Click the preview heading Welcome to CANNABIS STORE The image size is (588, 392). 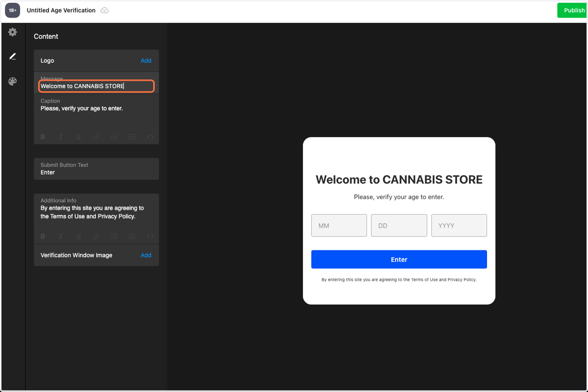399,179
